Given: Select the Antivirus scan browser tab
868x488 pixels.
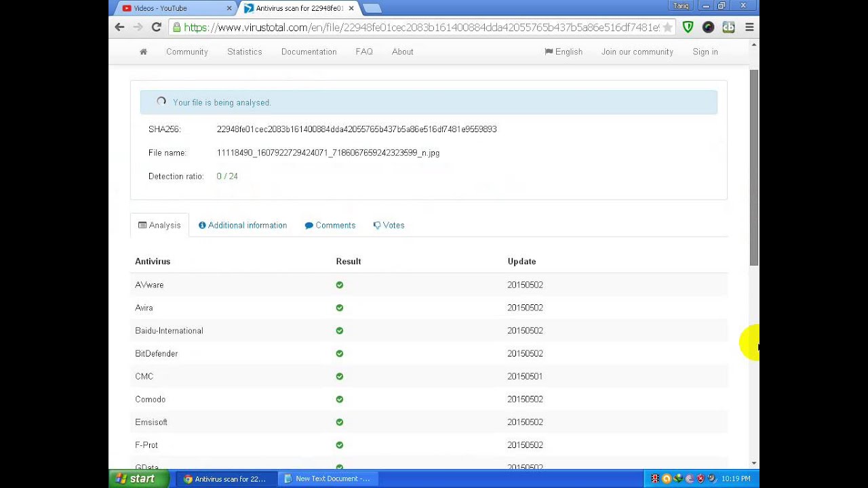Looking at the screenshot, I should [x=299, y=8].
